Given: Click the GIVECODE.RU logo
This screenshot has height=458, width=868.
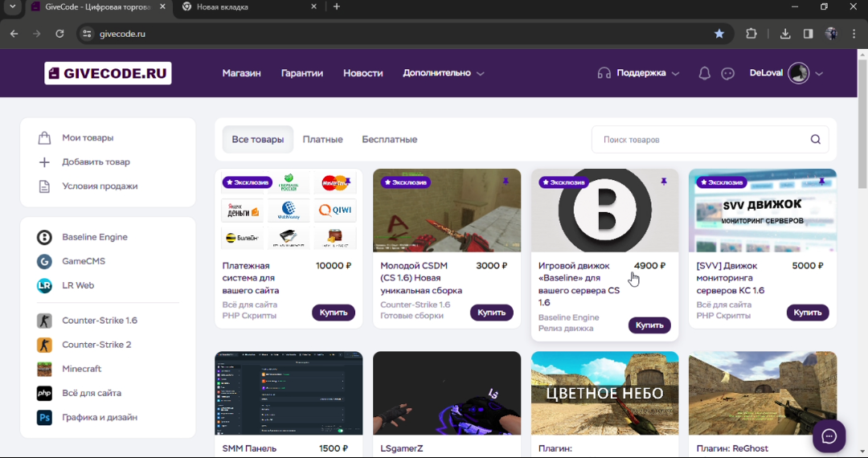Looking at the screenshot, I should [x=108, y=73].
